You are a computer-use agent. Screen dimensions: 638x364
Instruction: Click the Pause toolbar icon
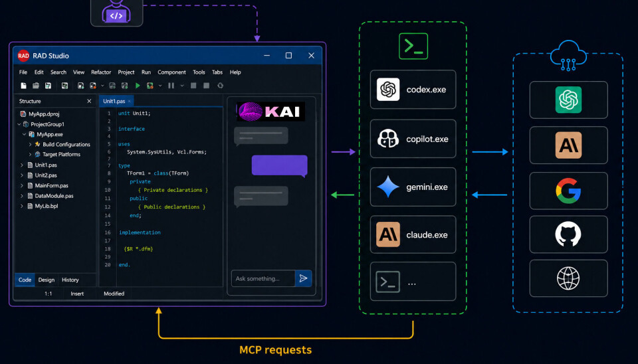click(x=171, y=86)
